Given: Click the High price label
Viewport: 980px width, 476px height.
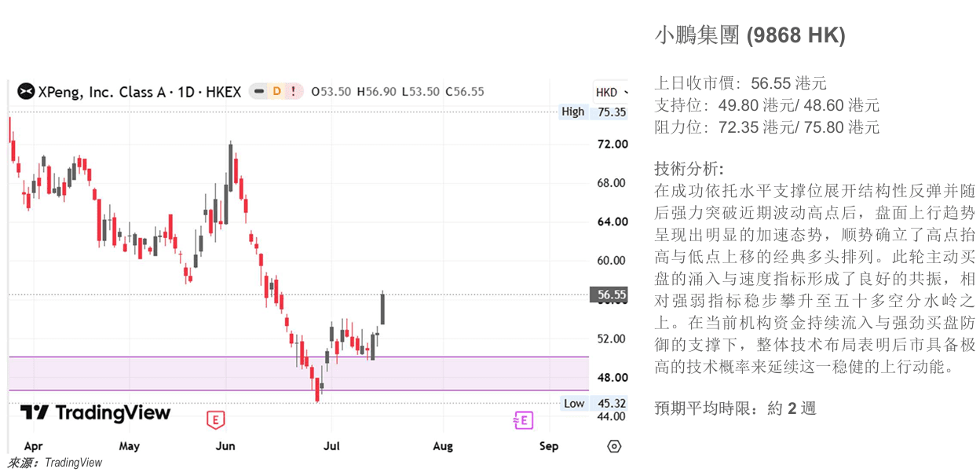Looking at the screenshot, I should (573, 112).
